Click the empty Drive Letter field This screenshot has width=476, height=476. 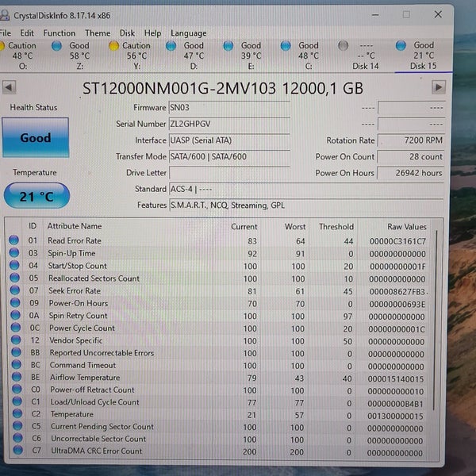[x=229, y=173]
